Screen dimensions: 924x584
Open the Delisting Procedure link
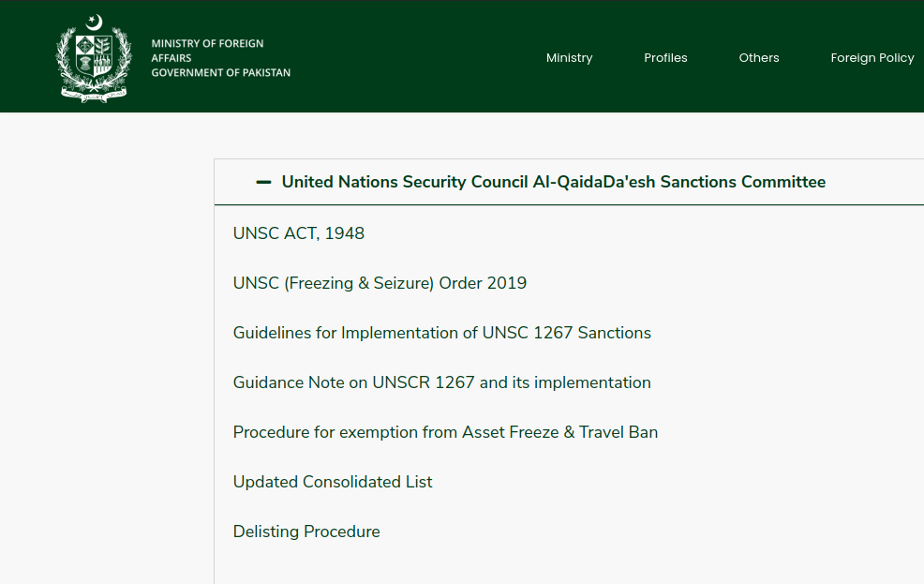click(306, 532)
